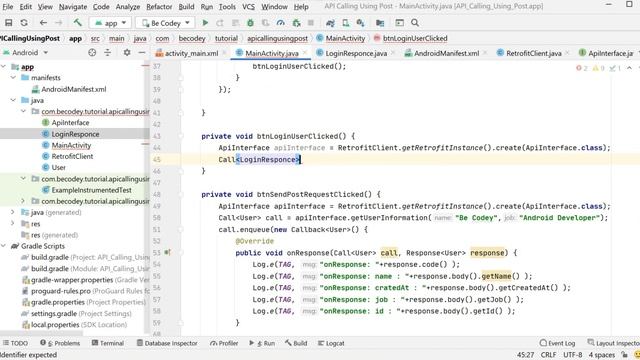Open the Refactor menu
The height and width of the screenshot is (360, 640).
[159, 7]
